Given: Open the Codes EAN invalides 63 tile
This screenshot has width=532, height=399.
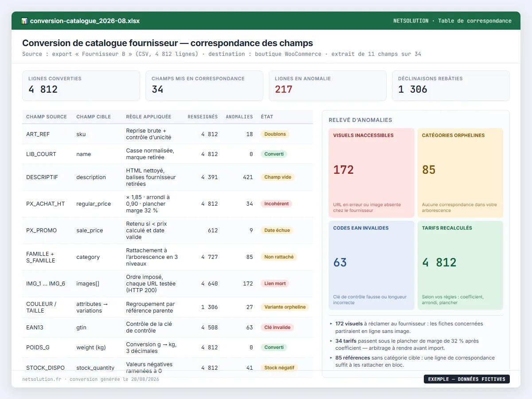Looking at the screenshot, I should coord(372,265).
